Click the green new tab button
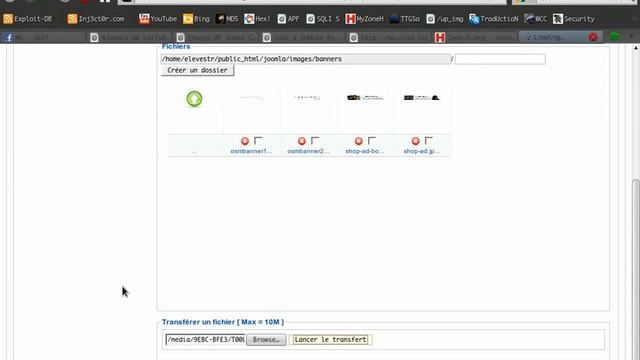Image resolution: width=640 pixels, height=360 pixels. tap(615, 37)
